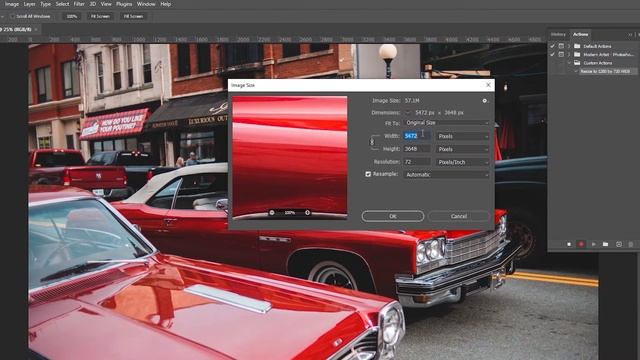The height and width of the screenshot is (360, 640).
Task: Click the Height input field
Action: (417, 149)
